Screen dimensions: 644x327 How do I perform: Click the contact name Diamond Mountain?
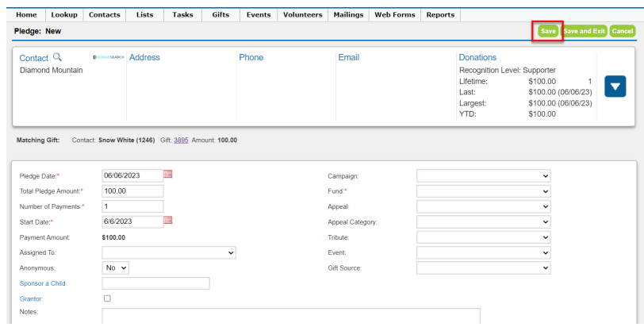coord(52,71)
